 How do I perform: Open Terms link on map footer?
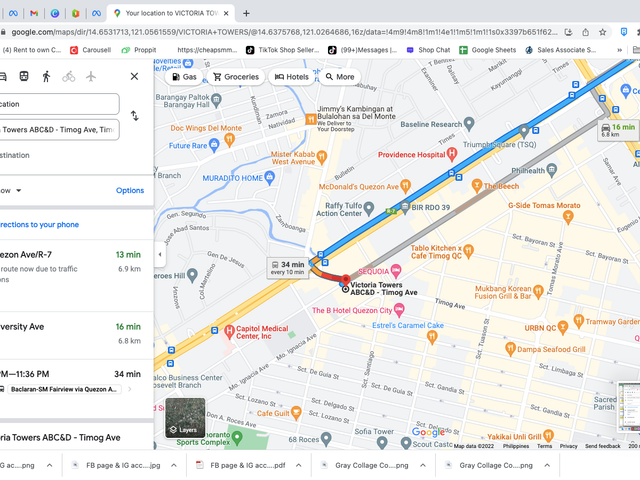click(544, 446)
